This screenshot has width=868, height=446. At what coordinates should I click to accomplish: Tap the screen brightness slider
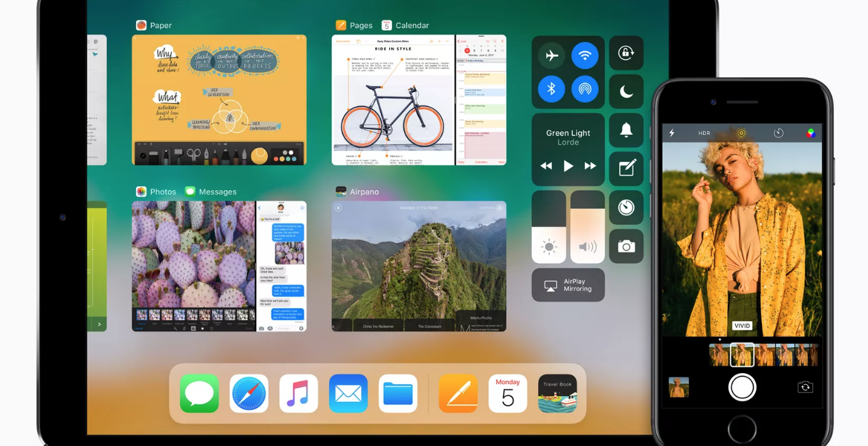coord(548,227)
